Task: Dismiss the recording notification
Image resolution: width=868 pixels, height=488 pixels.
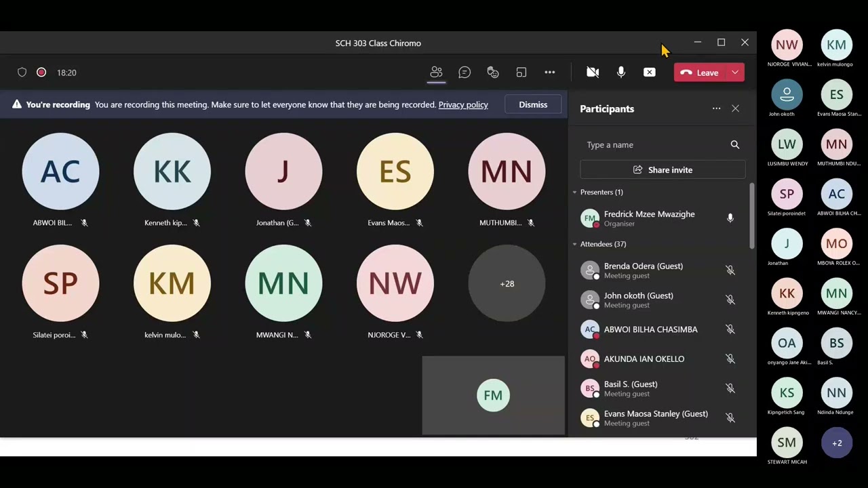Action: pos(533,104)
